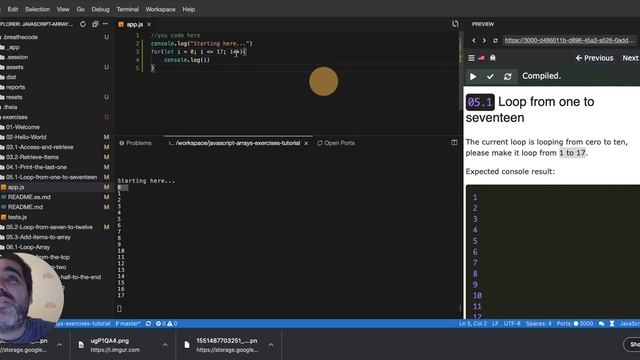Click the preview URL field
Screen dimensions: 640x360
click(569, 40)
